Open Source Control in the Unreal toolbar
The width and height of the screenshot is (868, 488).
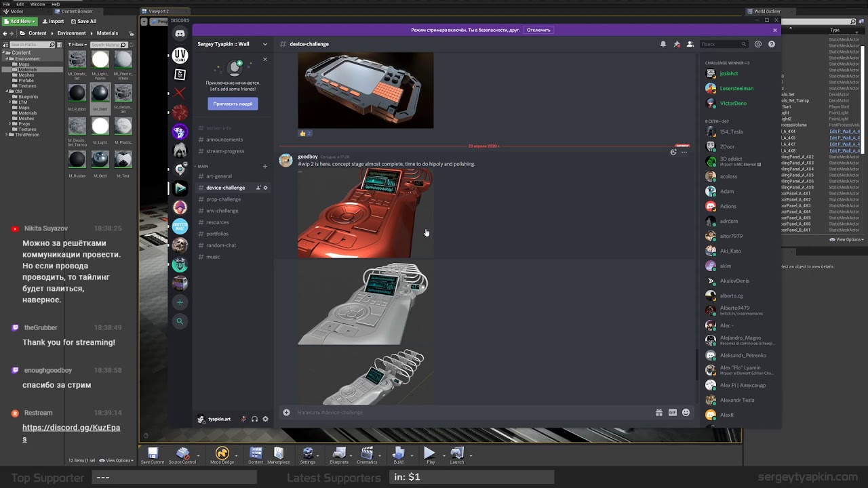pos(182,455)
